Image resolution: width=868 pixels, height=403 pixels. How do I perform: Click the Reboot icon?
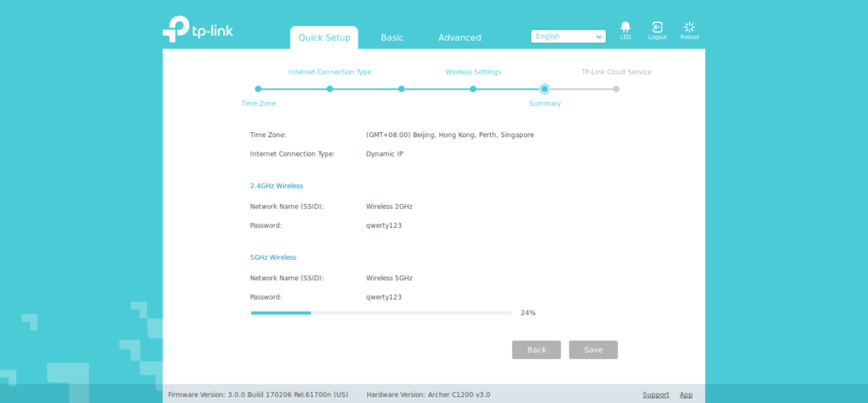point(689,29)
